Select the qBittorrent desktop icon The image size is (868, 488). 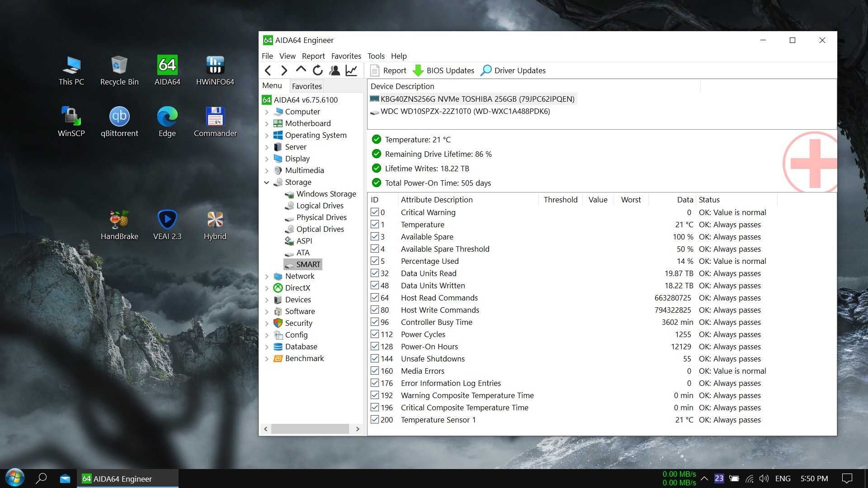[119, 122]
